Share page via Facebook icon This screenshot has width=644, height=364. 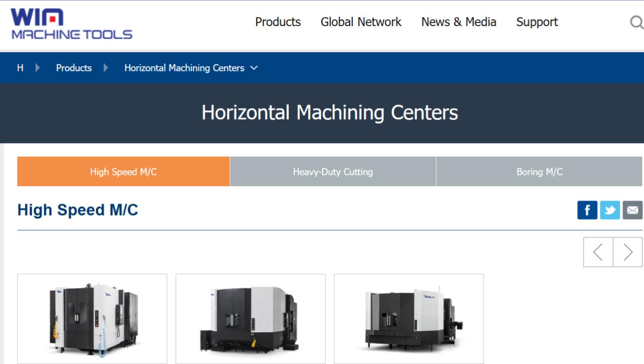pyautogui.click(x=587, y=210)
